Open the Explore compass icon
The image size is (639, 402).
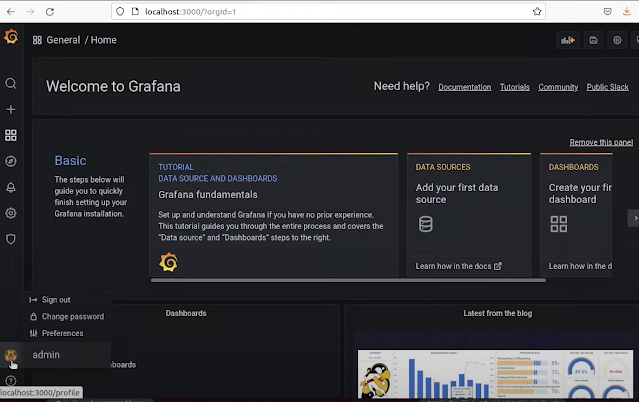point(11,161)
